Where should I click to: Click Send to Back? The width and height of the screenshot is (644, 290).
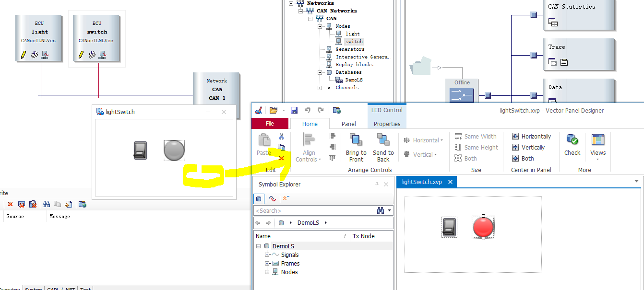click(x=383, y=147)
